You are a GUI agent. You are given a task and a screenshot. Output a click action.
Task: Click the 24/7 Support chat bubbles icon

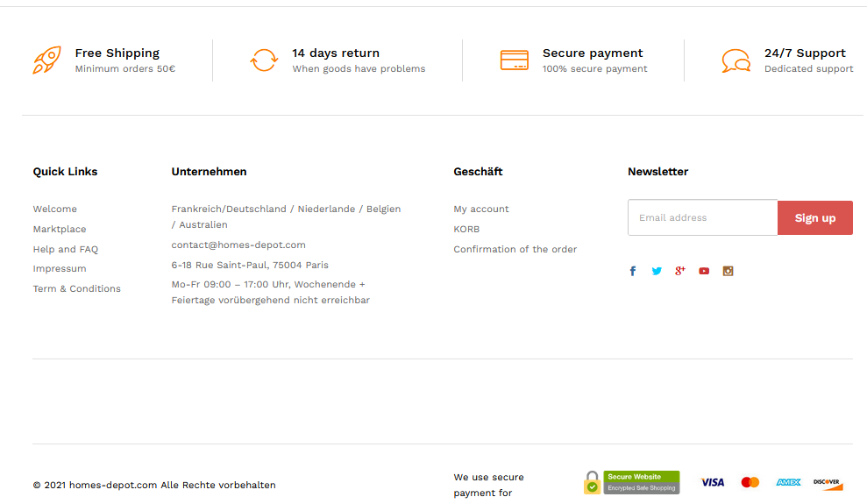click(736, 60)
